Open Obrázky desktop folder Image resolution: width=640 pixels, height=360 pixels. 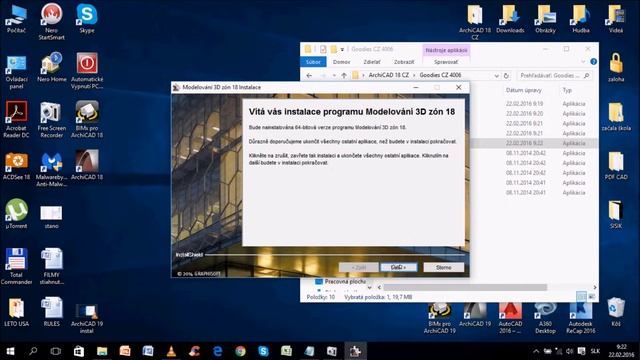[545, 19]
